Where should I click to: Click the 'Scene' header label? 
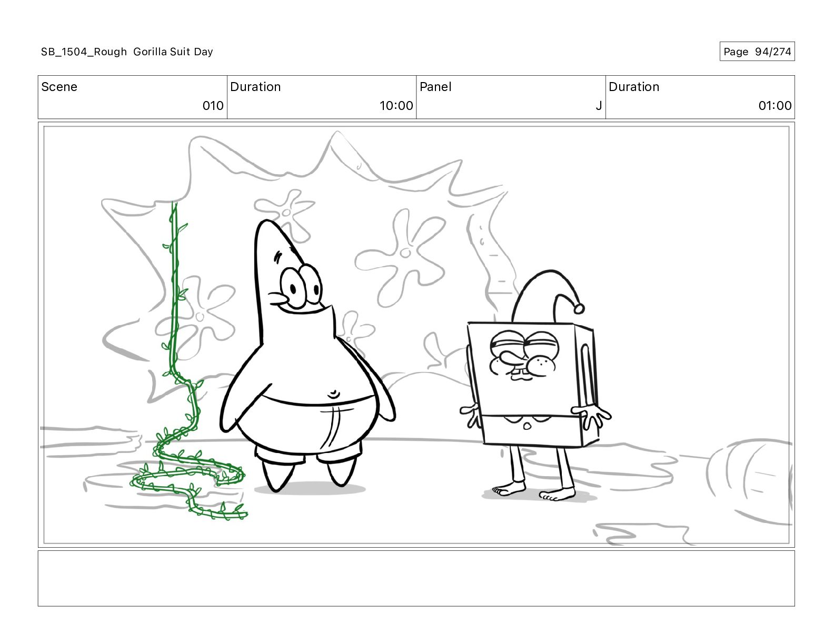coord(59,87)
